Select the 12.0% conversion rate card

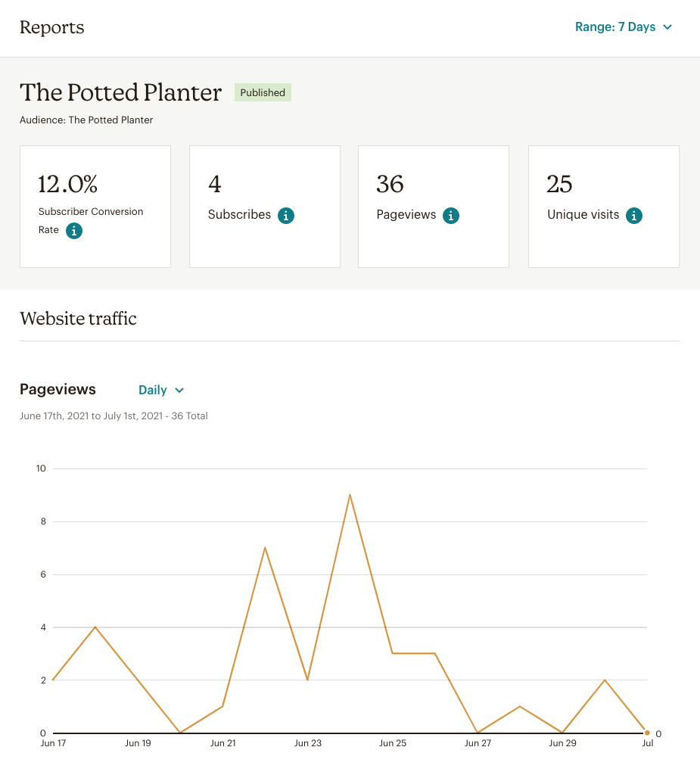click(95, 206)
